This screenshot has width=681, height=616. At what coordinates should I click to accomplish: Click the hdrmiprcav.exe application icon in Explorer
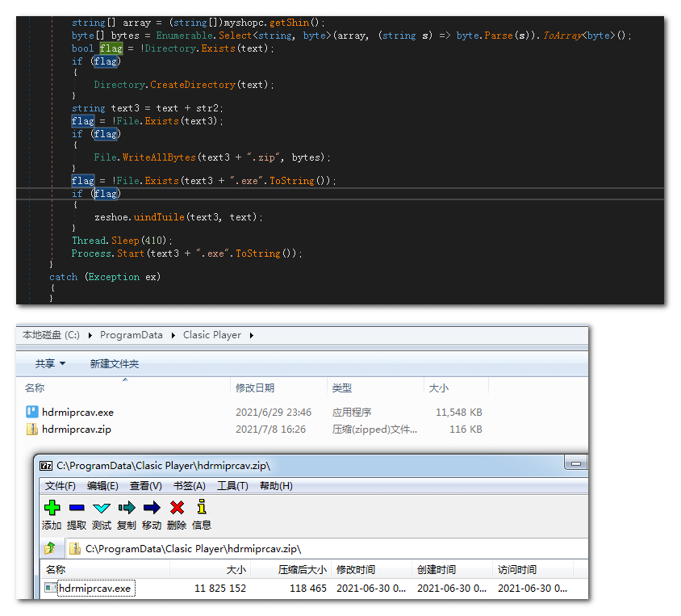[x=32, y=412]
